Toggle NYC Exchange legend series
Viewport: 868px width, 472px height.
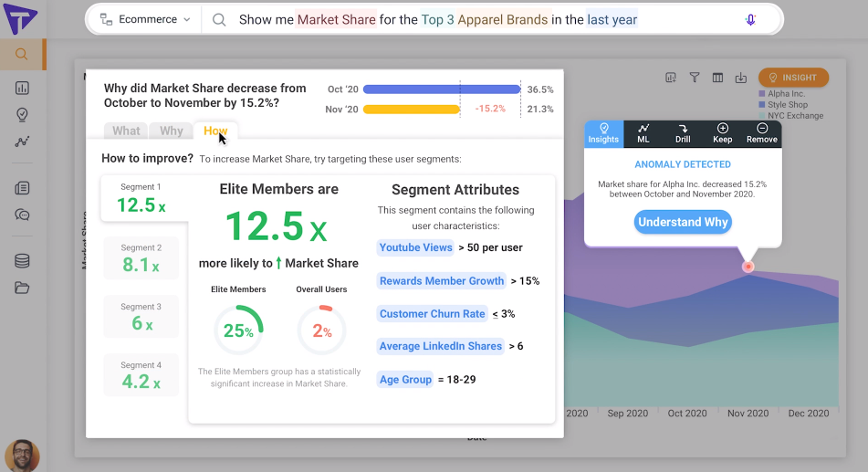pos(791,116)
